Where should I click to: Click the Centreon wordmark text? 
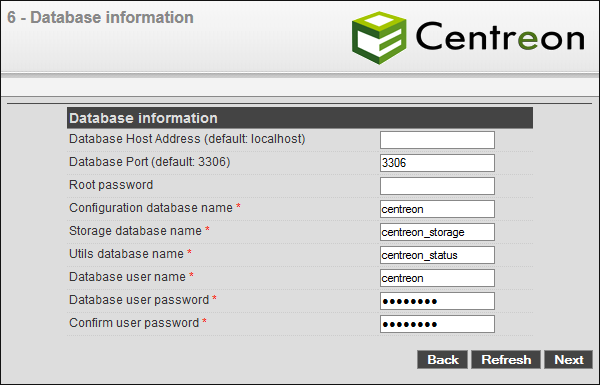500,36
